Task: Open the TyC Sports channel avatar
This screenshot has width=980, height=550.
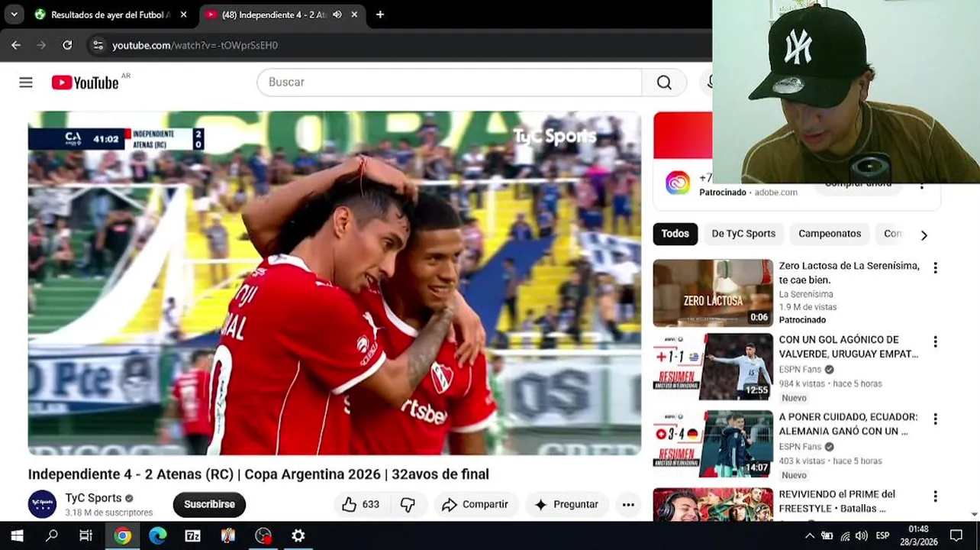Action: pos(42,504)
